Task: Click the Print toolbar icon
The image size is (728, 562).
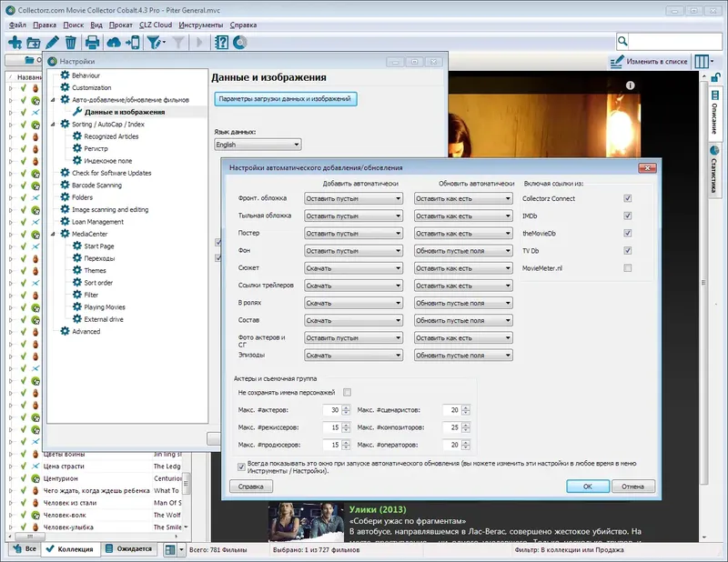Action: tap(93, 43)
